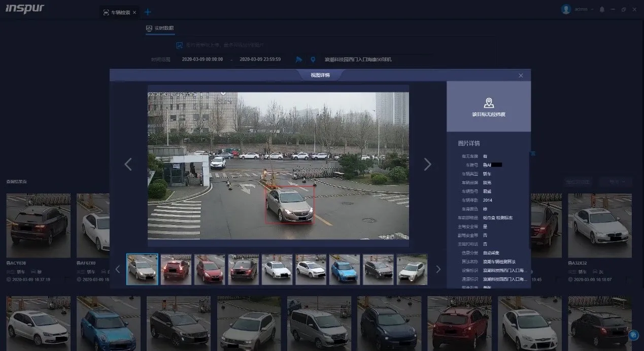Close the 视图详情 dialog
This screenshot has height=351, width=644.
click(521, 75)
